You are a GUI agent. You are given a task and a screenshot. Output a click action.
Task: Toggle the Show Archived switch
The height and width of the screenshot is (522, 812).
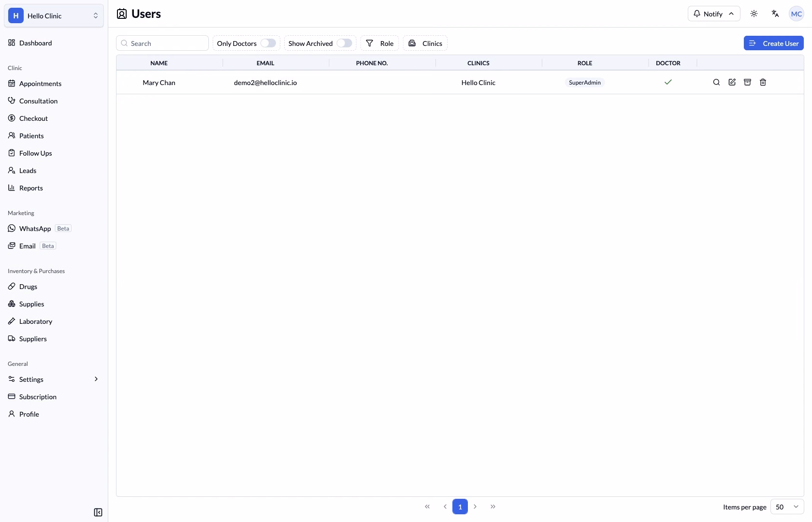[x=345, y=43]
